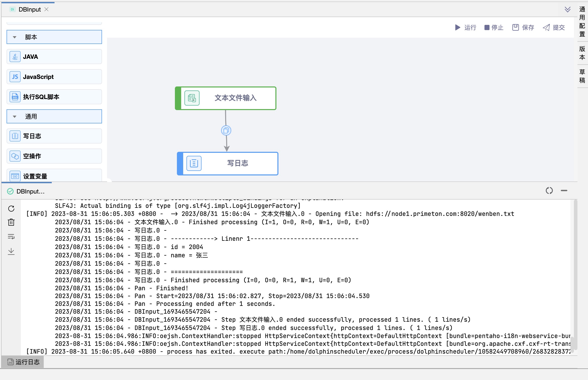Image resolution: width=588 pixels, height=380 pixels.
Task: Click the 写日志 node on canvas
Action: point(228,163)
